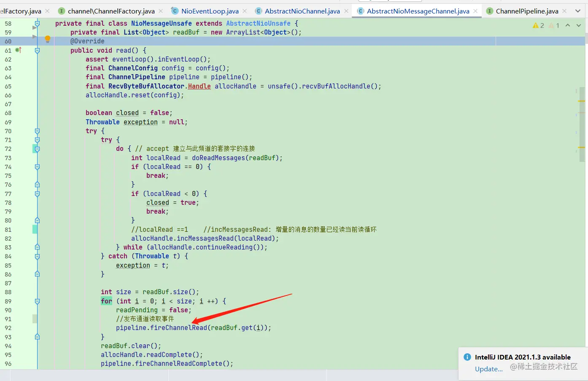Switch to the ChannelPipeline.java tab
Screen dimensions: 588x381
click(527, 11)
